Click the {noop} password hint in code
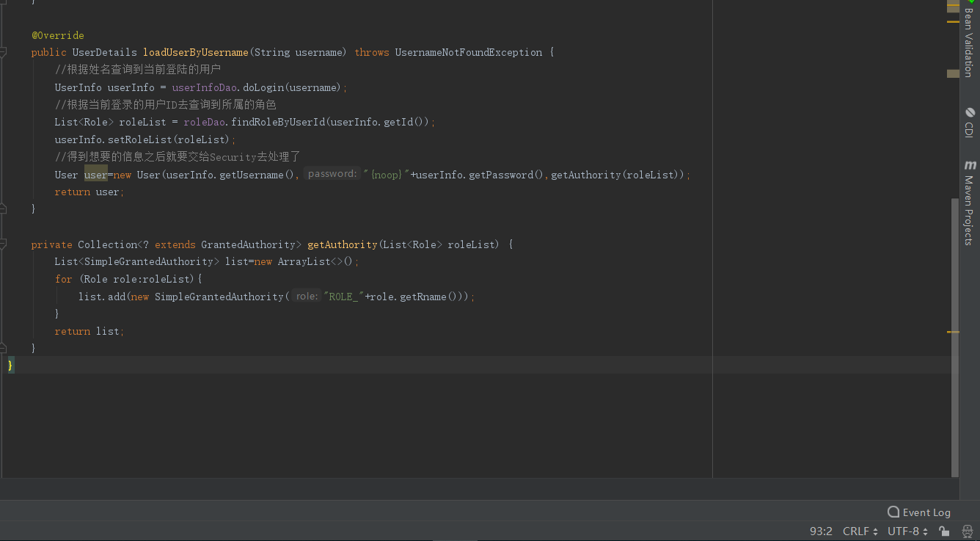The image size is (980, 541). [387, 175]
